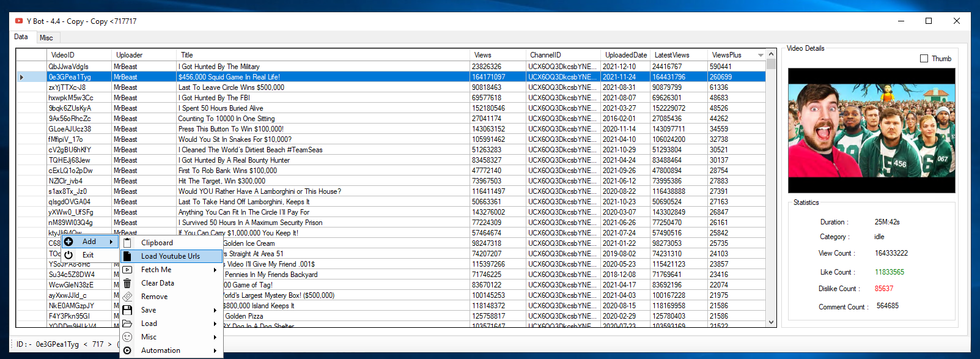The height and width of the screenshot is (359, 980).
Task: Sort by the ChannelID column header
Action: (x=563, y=55)
